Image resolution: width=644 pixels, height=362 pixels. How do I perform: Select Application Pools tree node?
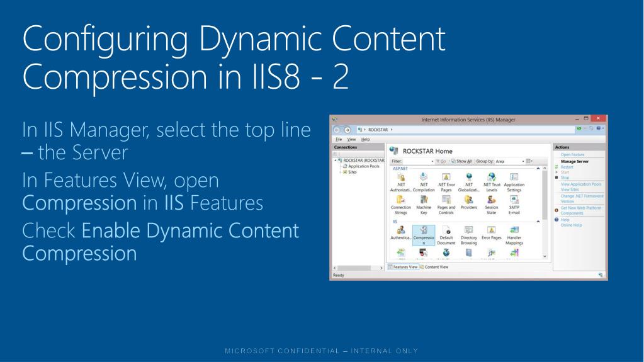point(361,166)
